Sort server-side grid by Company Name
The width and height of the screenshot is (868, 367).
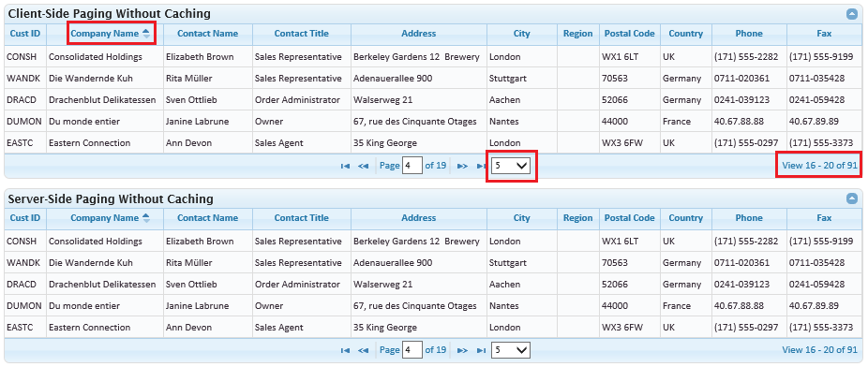(105, 218)
